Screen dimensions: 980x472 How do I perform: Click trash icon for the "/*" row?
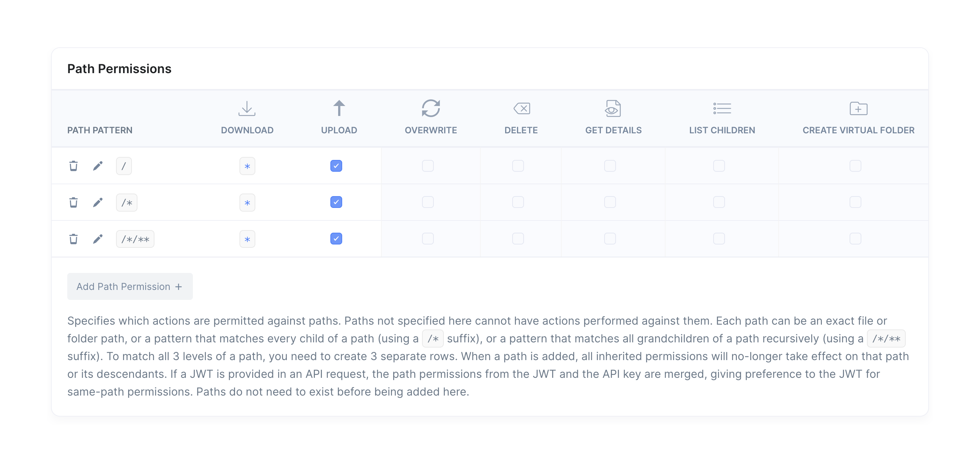coord(74,202)
